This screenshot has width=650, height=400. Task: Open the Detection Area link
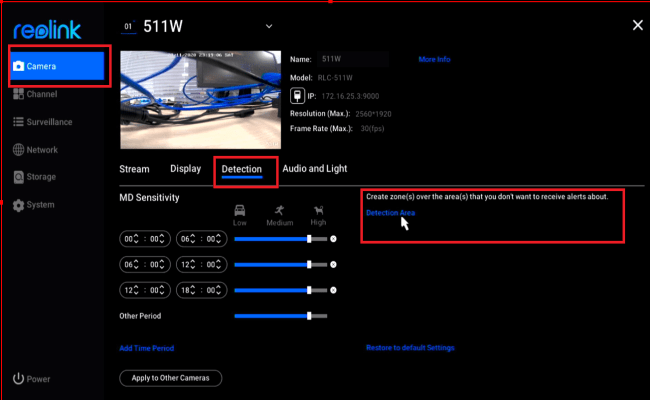tap(390, 213)
